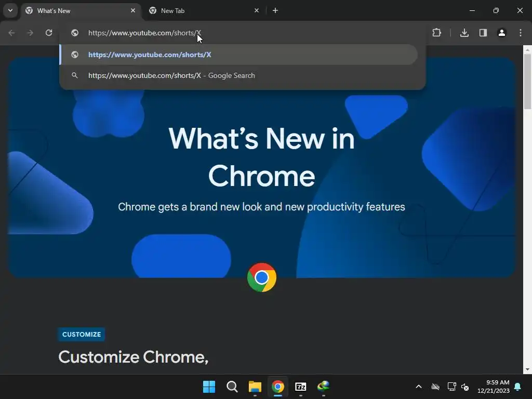The image size is (532, 399).
Task: Click the globe icon in address bar
Action: [75, 33]
